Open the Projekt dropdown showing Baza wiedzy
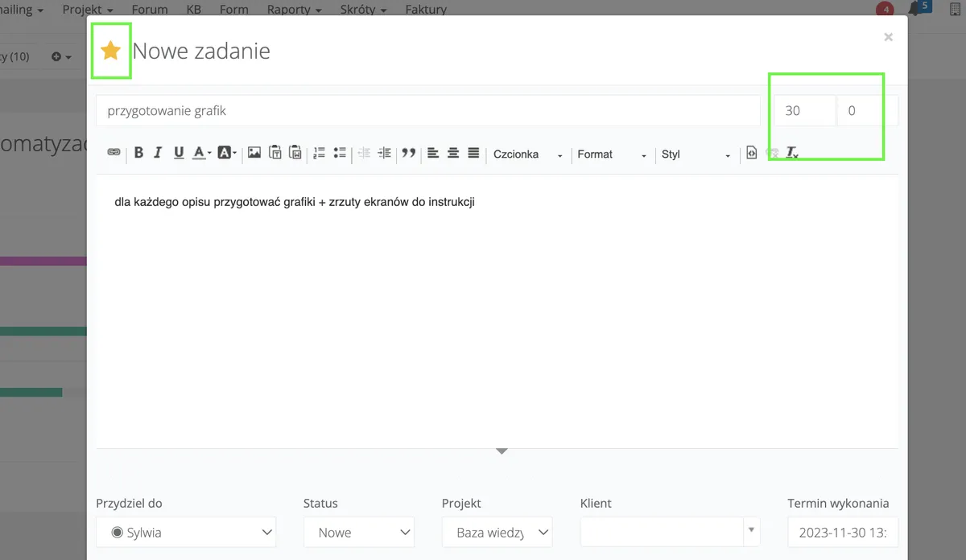The image size is (966, 560). coord(497,532)
